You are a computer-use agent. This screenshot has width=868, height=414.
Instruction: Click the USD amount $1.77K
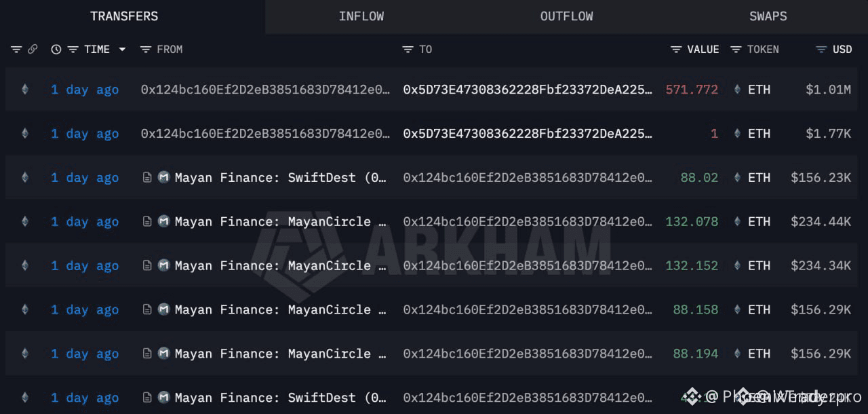point(828,134)
